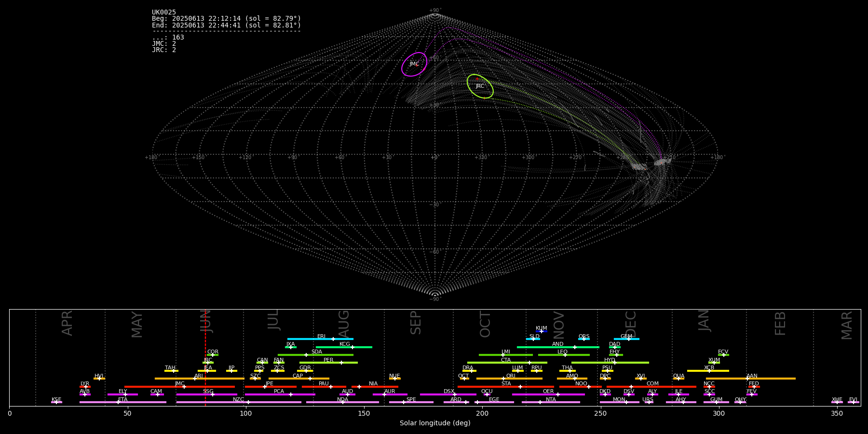Click the TAH shower label in the timeline
This screenshot has height=434, width=868.
[170, 368]
